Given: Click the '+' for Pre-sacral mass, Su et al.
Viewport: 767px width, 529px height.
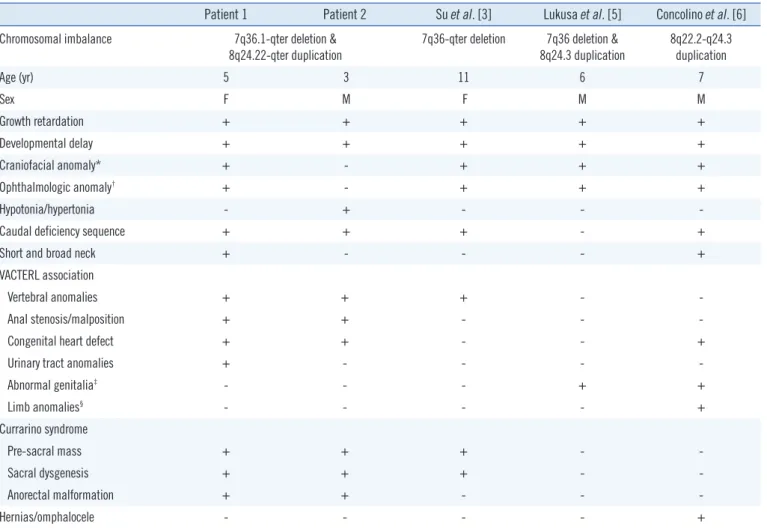Looking at the screenshot, I should tap(463, 452).
